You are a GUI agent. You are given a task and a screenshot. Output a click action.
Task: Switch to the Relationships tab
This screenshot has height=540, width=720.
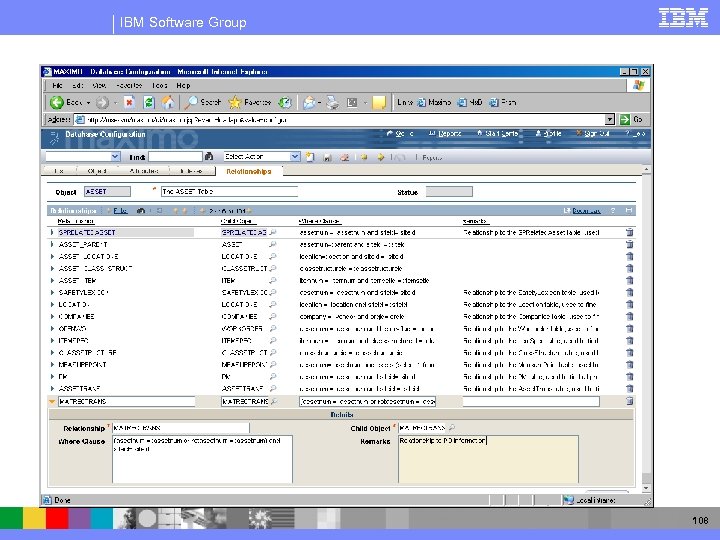coord(248,171)
